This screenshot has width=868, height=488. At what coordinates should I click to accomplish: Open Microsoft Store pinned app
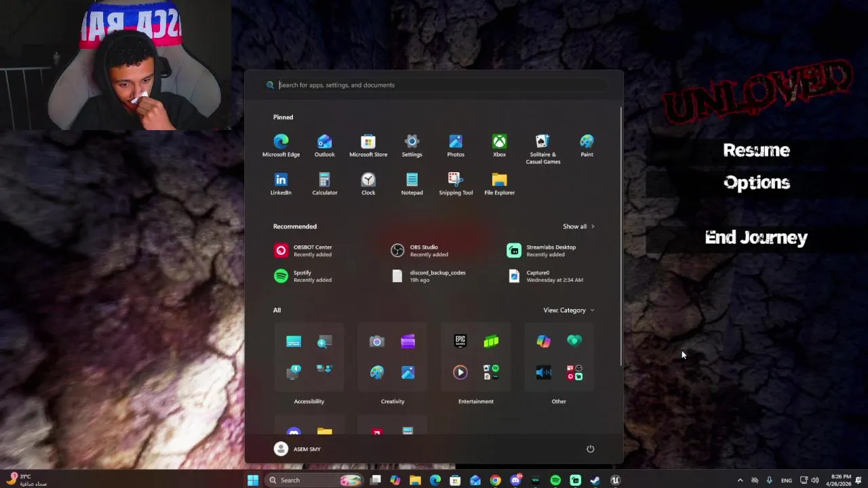368,146
